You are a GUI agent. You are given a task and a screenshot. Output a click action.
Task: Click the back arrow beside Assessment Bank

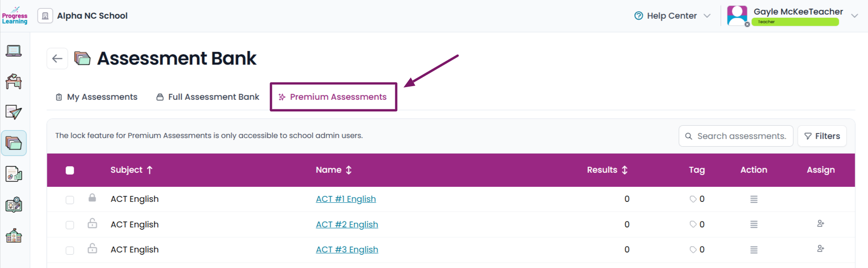pyautogui.click(x=57, y=58)
